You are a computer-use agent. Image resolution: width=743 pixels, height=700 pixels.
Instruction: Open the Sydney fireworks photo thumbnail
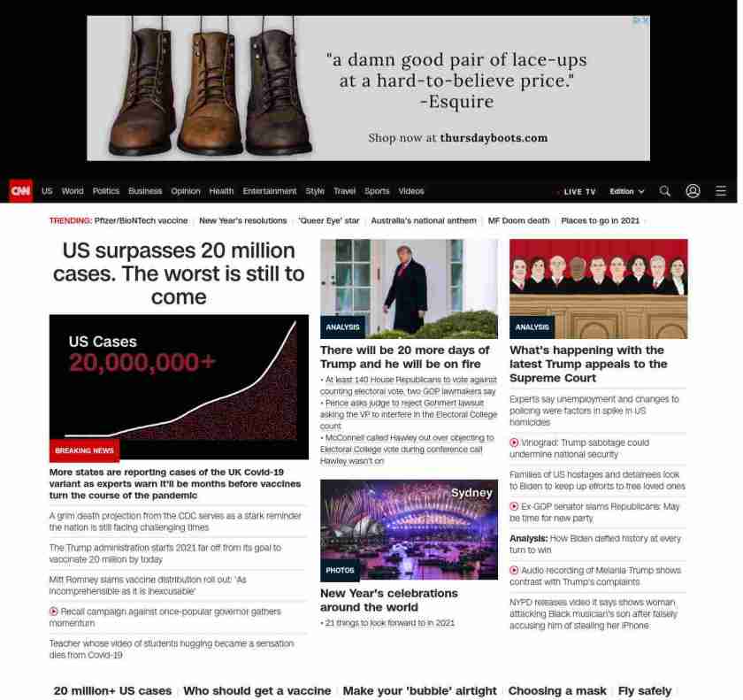(x=409, y=529)
